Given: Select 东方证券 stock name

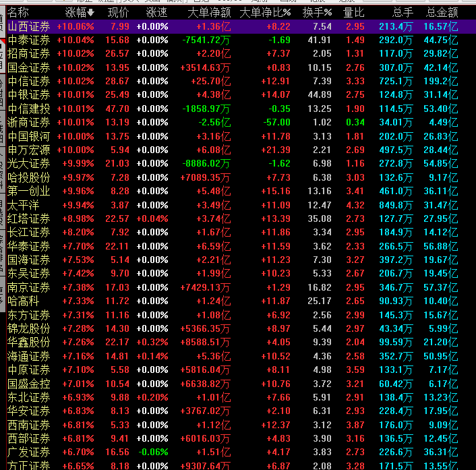Looking at the screenshot, I should 29,315.
